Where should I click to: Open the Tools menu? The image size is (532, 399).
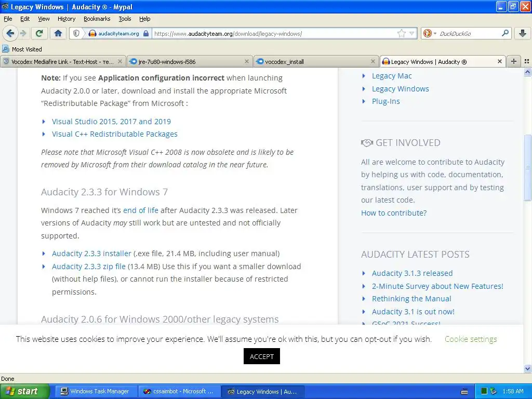pyautogui.click(x=125, y=19)
